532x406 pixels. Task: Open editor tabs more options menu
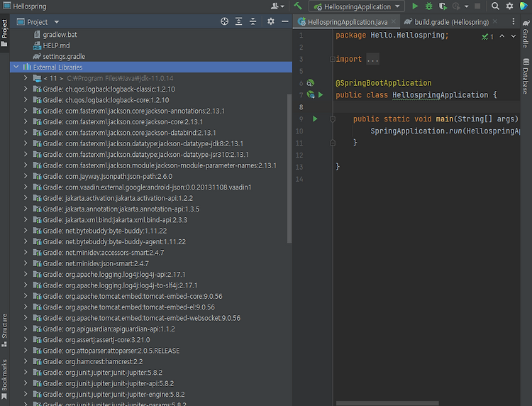point(513,22)
